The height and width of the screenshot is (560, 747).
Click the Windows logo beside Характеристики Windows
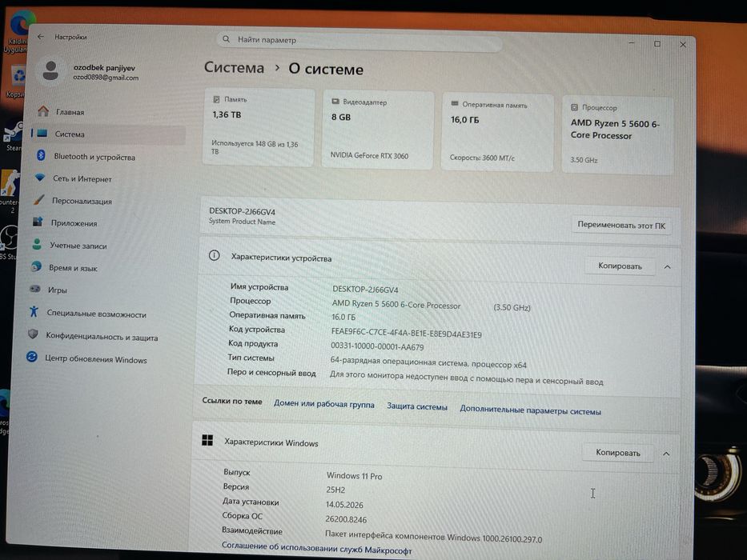click(x=207, y=440)
